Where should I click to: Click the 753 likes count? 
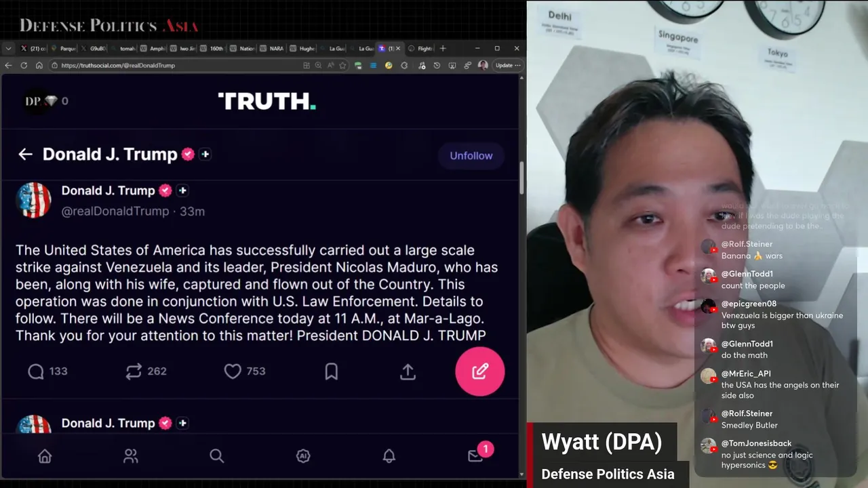256,371
